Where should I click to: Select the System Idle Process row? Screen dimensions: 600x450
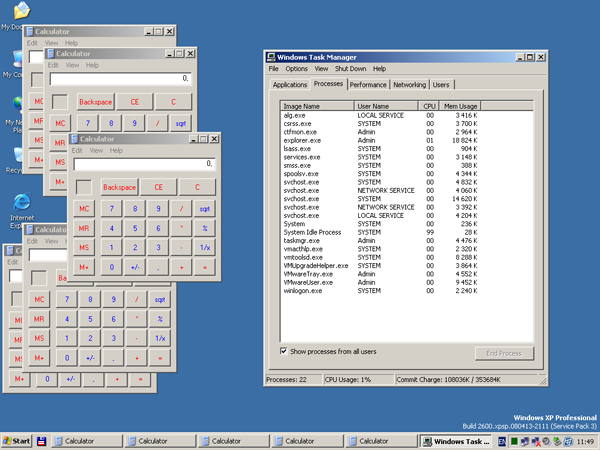point(381,232)
